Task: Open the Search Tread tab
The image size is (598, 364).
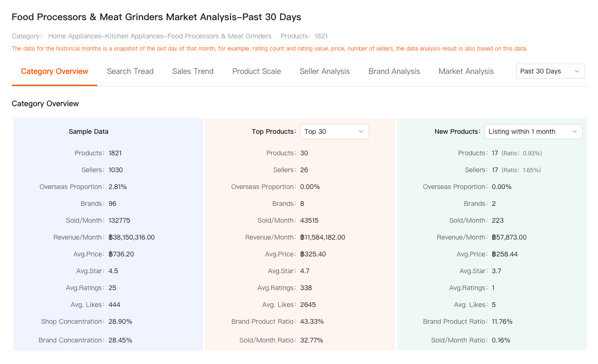Action: [130, 71]
